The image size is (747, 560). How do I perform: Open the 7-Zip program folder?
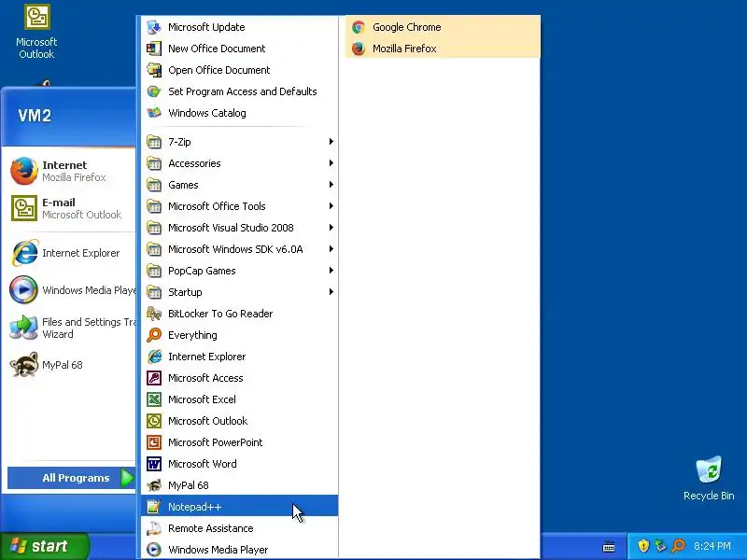(240, 142)
